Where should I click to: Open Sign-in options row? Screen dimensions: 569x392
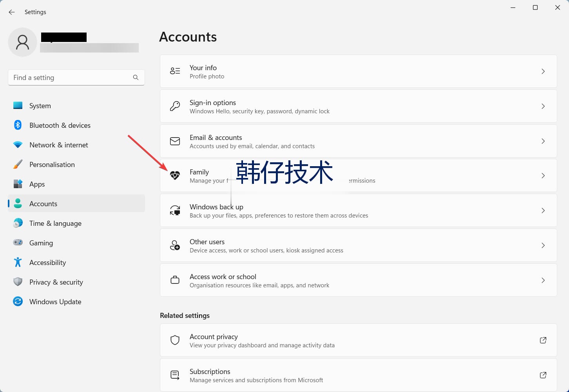[x=359, y=106]
